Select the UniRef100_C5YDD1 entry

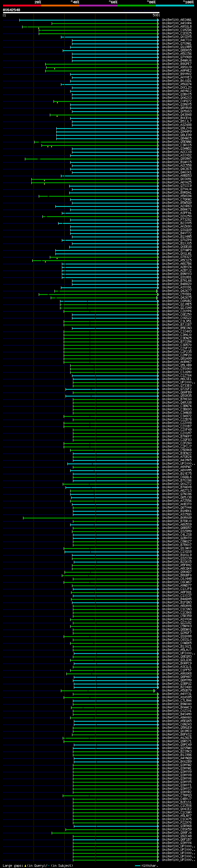[177, 294]
